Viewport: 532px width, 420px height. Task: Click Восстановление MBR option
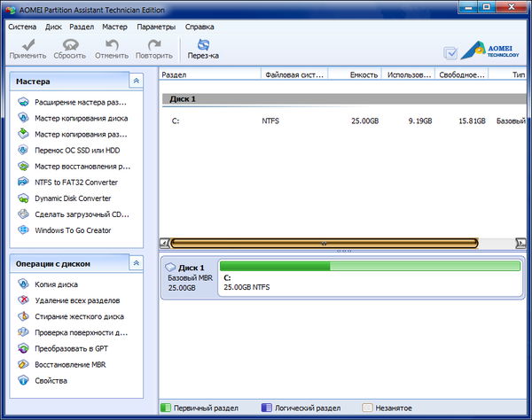72,364
